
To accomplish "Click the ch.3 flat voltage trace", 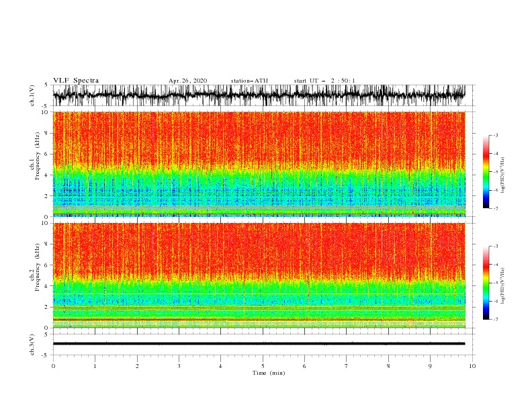I will point(259,344).
